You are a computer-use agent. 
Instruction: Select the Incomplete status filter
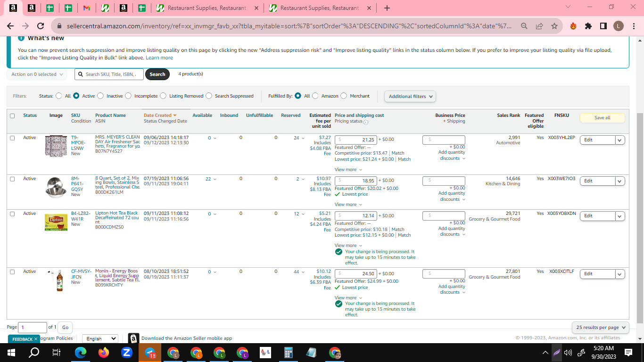pyautogui.click(x=128, y=96)
